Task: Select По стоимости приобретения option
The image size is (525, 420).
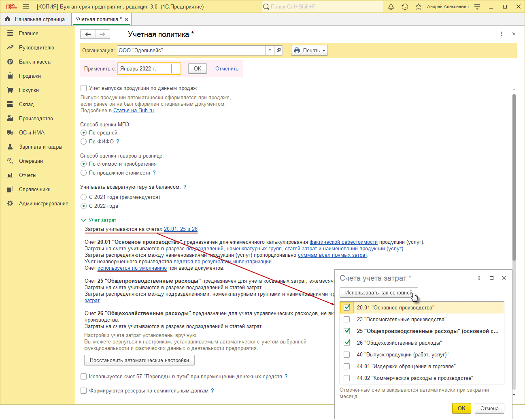Action: (83, 164)
